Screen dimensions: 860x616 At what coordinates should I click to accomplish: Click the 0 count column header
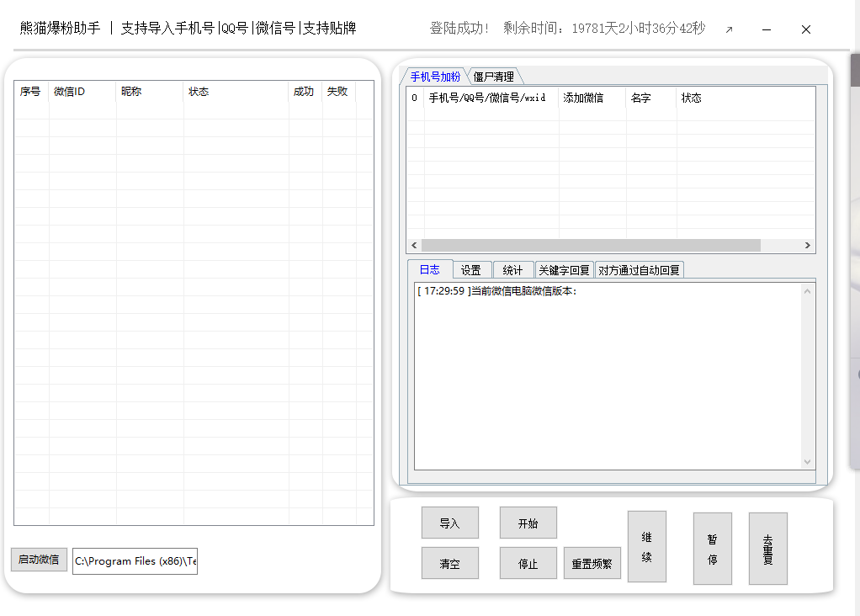415,98
